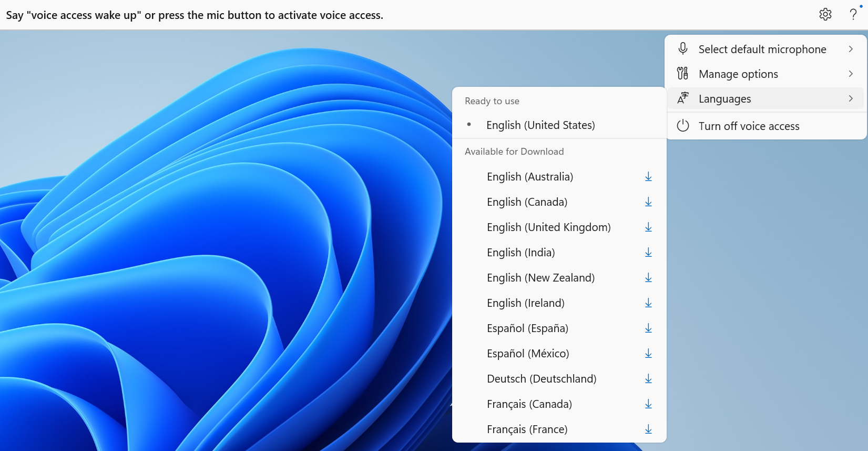Click the power icon beside Turn off voice access
The width and height of the screenshot is (868, 451).
click(682, 126)
